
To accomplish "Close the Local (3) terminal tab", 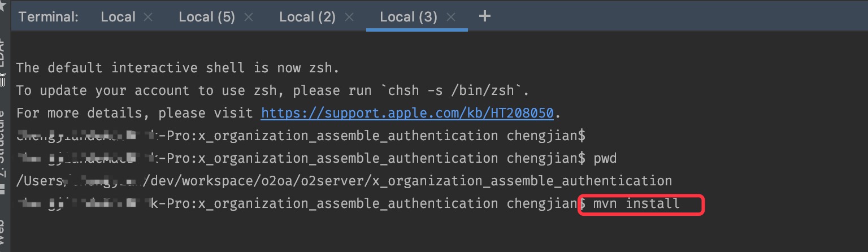I will tap(450, 17).
